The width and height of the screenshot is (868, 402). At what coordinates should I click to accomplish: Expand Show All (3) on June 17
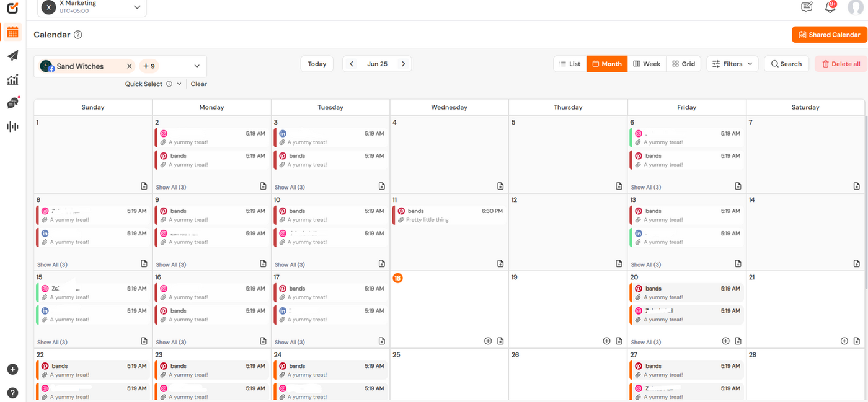click(x=290, y=342)
